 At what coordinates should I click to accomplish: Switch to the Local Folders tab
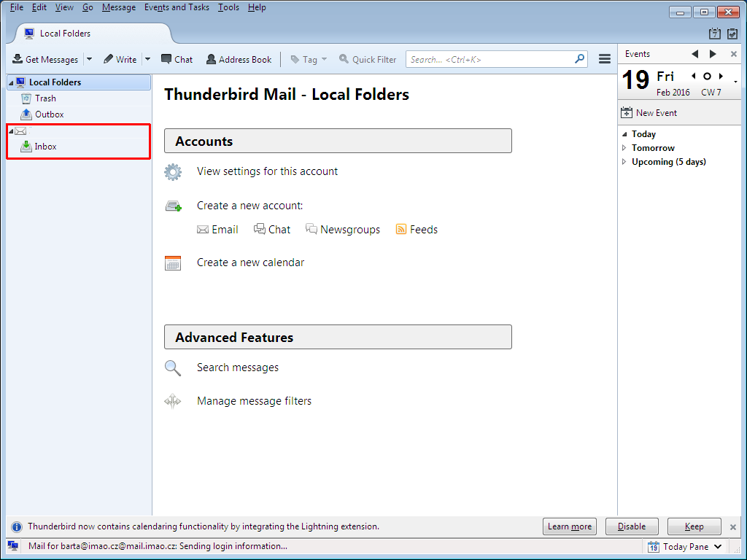tap(93, 34)
